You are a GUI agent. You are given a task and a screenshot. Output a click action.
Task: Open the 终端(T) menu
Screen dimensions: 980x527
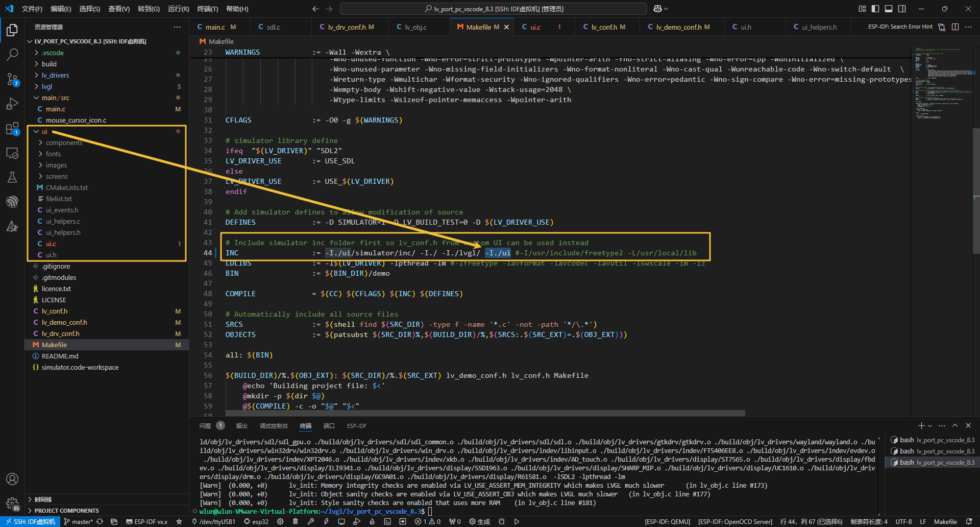click(208, 9)
